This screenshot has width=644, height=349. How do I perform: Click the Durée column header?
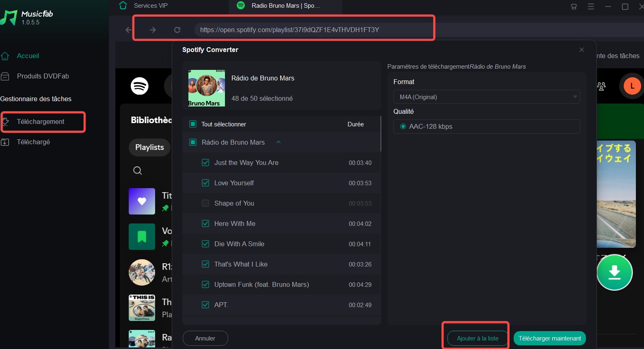(356, 124)
